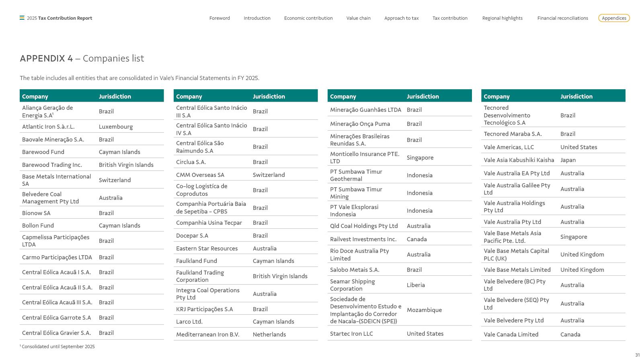This screenshot has height=363, width=644.
Task: Select Qld Coal Holdings Pty Ltd
Action: [364, 226]
